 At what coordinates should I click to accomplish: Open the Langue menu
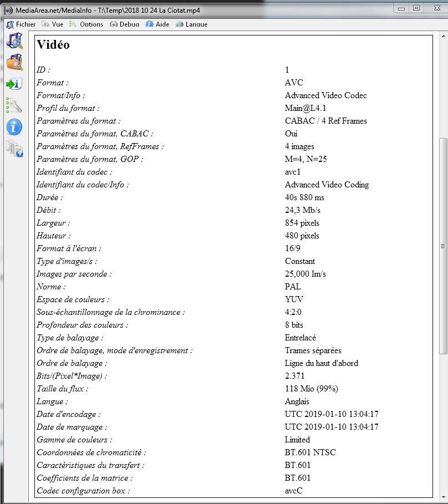coord(192,24)
